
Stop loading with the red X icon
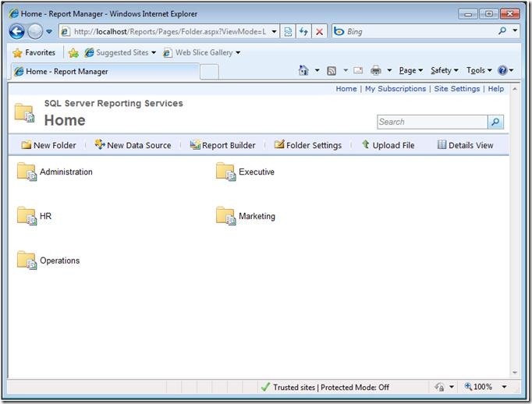click(319, 31)
